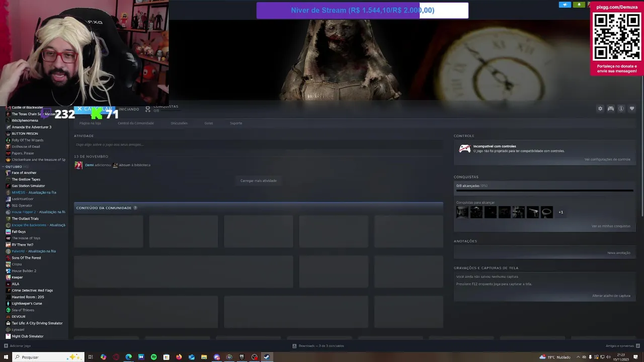The width and height of the screenshot is (644, 362).
Task: Open Alterar atalho de captura link
Action: [x=611, y=296]
